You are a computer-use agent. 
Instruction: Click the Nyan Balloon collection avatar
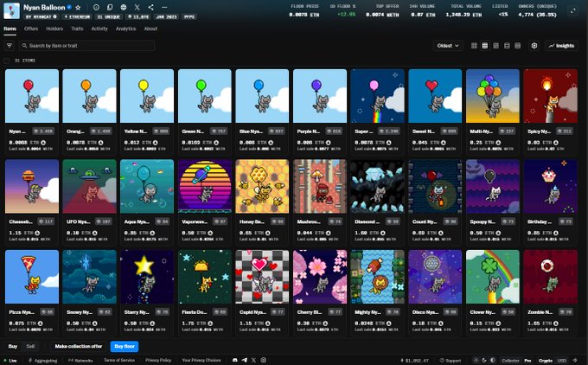[11, 11]
